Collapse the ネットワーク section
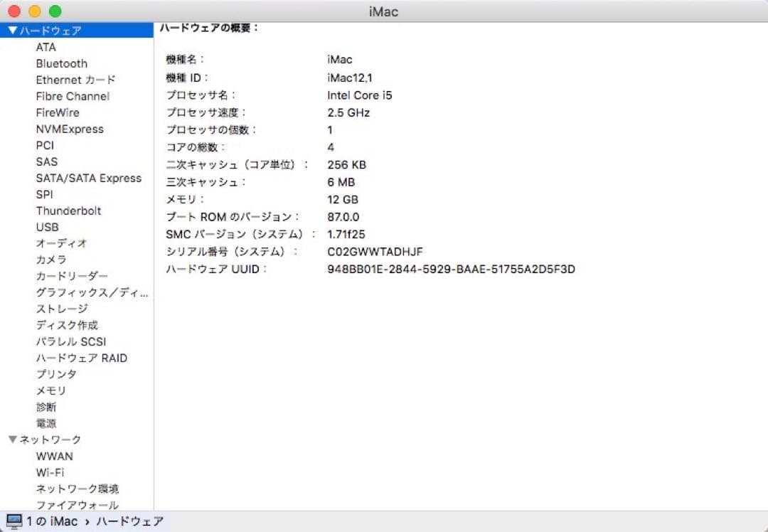This screenshot has height=532, width=768. 11,440
